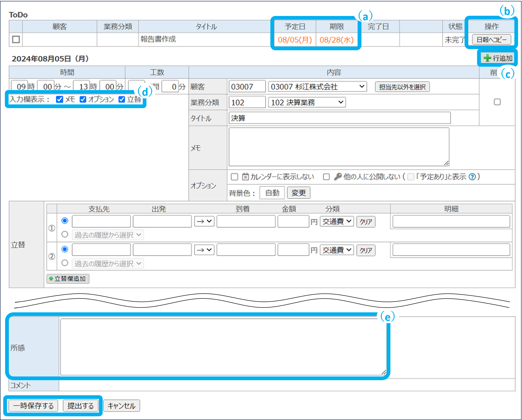Open arrow direction dropdown in row ②
Image resolution: width=522 pixels, height=420 pixels.
tap(204, 250)
